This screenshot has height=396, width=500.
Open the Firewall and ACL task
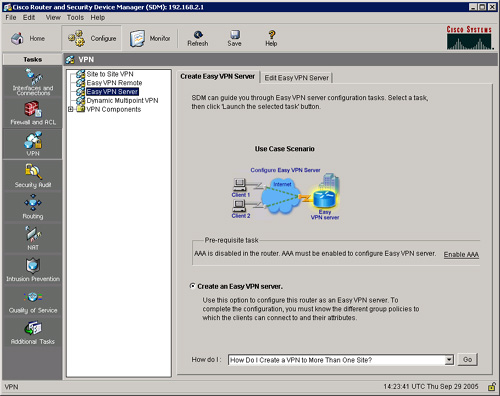(33, 113)
